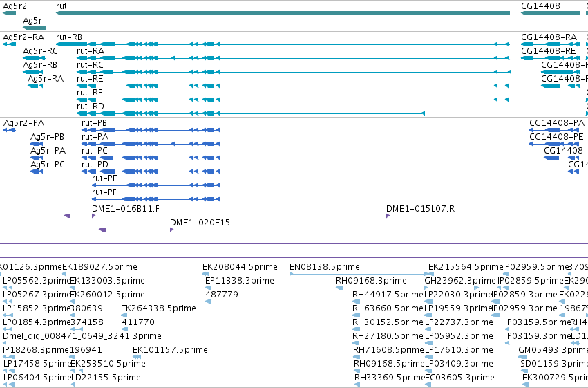
Task: Open the rut-PC protein label
Action: pyautogui.click(x=95, y=151)
